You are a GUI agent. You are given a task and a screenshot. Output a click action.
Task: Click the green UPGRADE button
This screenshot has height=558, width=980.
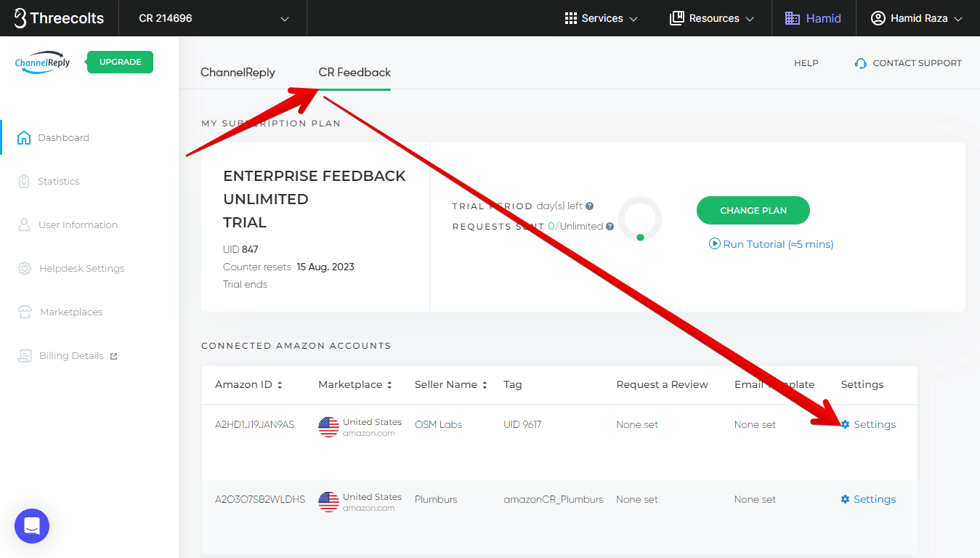click(120, 62)
